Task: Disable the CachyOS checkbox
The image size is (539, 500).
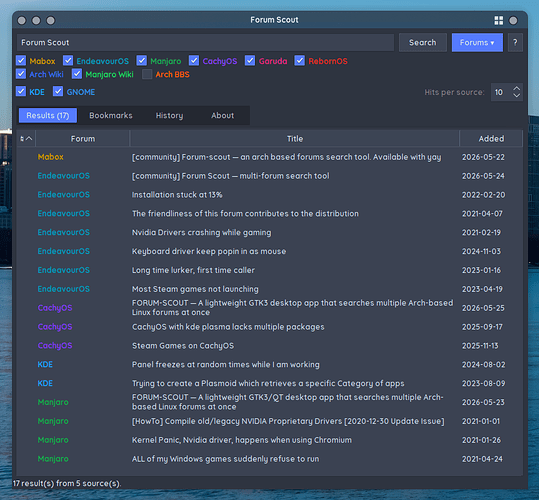Action: pyautogui.click(x=194, y=61)
